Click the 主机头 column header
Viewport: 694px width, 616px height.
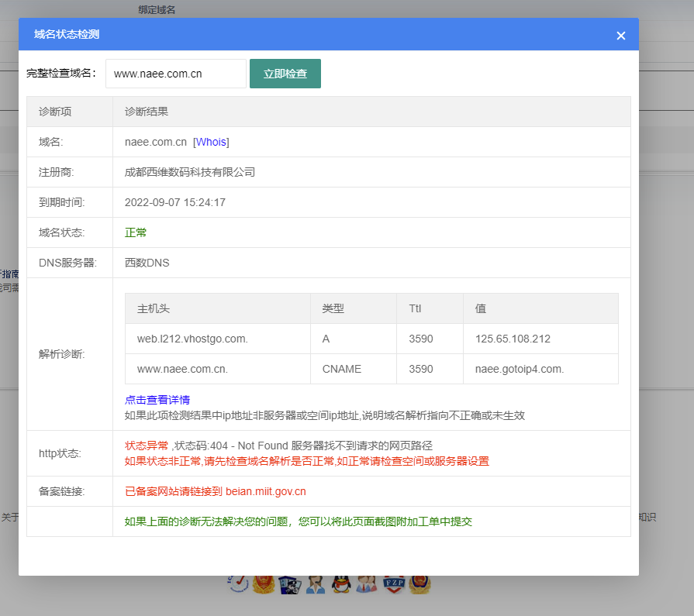154,308
